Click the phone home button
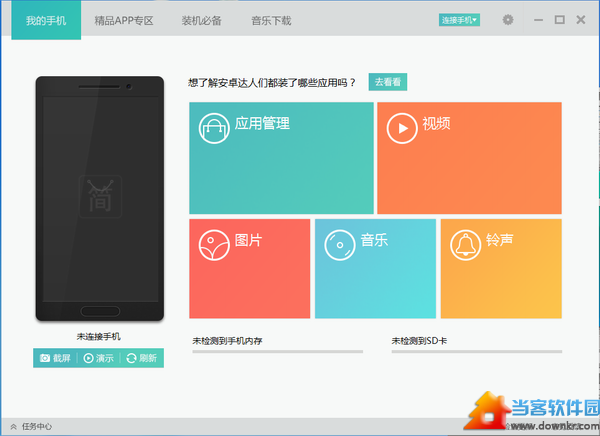 click(100, 311)
